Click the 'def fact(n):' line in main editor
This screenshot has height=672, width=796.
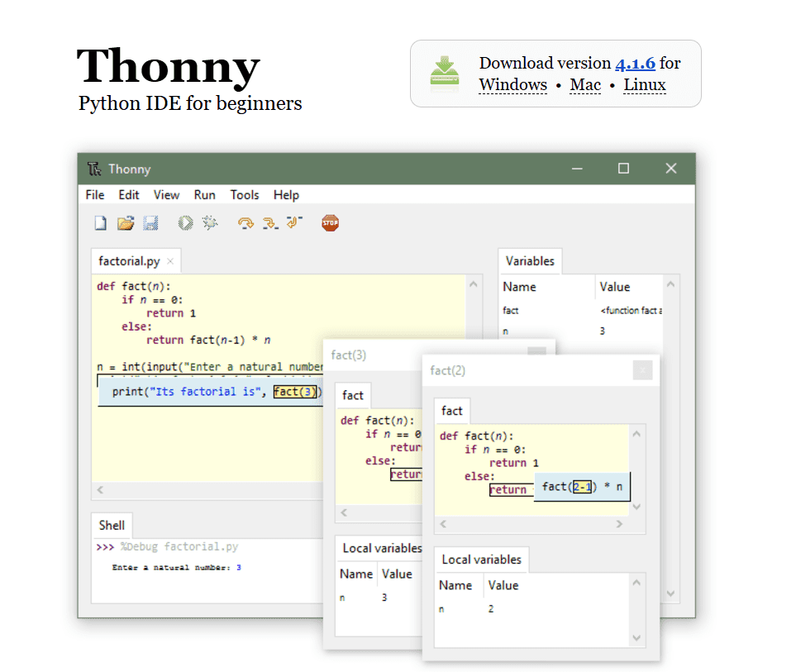pyautogui.click(x=134, y=286)
